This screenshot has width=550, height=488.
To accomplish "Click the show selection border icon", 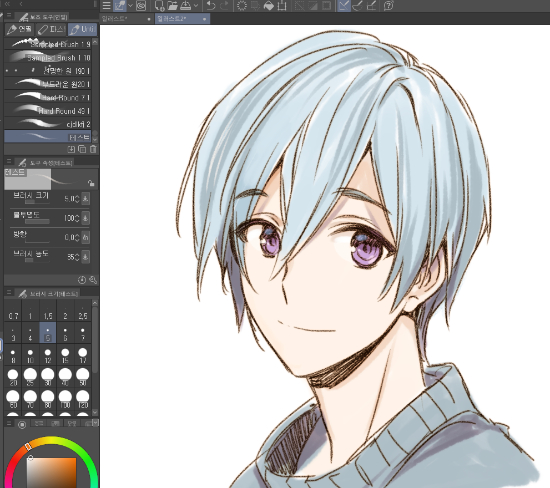I will (326, 6).
